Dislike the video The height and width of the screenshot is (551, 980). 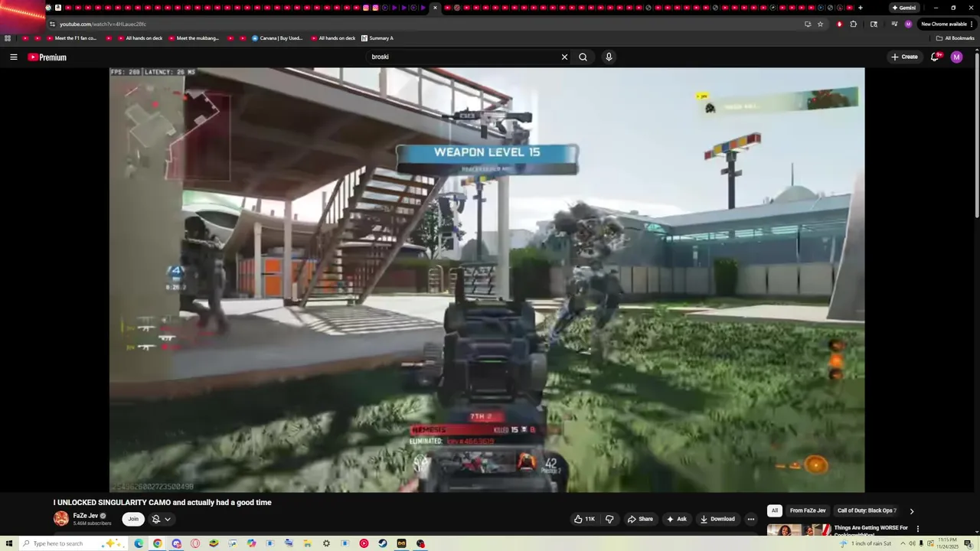click(609, 519)
